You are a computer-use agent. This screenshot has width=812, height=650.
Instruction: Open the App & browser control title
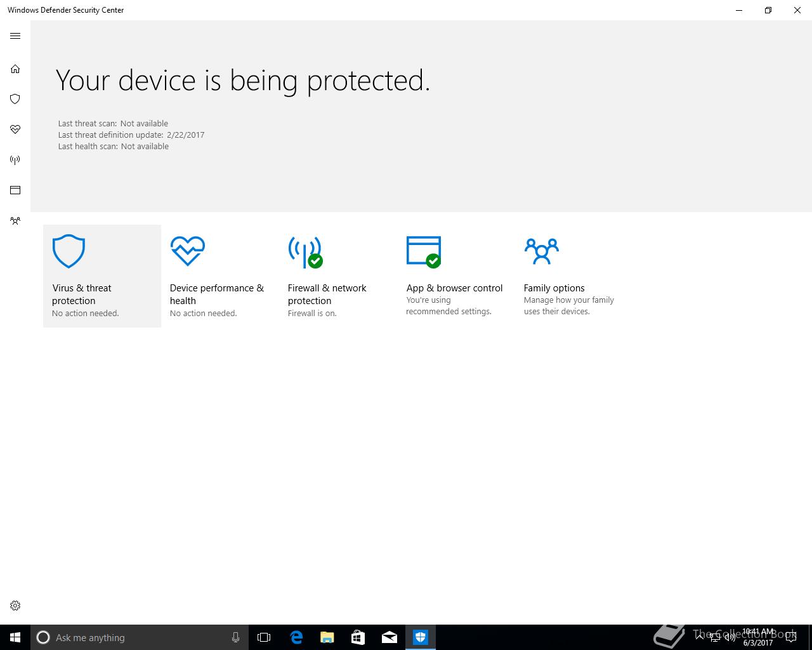tap(454, 288)
